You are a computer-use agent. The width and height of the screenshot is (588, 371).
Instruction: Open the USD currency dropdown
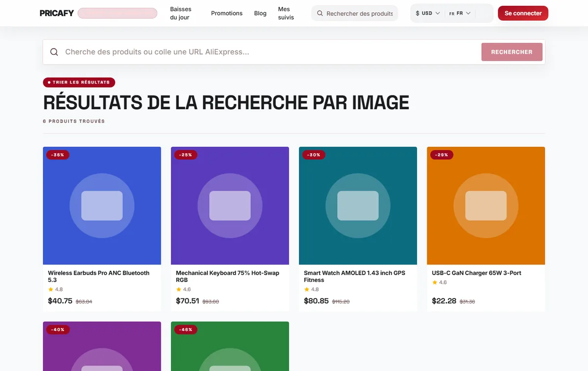pyautogui.click(x=427, y=13)
